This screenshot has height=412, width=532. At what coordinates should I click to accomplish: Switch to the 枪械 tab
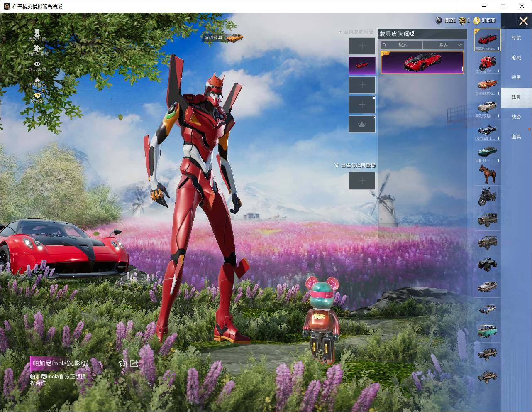click(516, 58)
